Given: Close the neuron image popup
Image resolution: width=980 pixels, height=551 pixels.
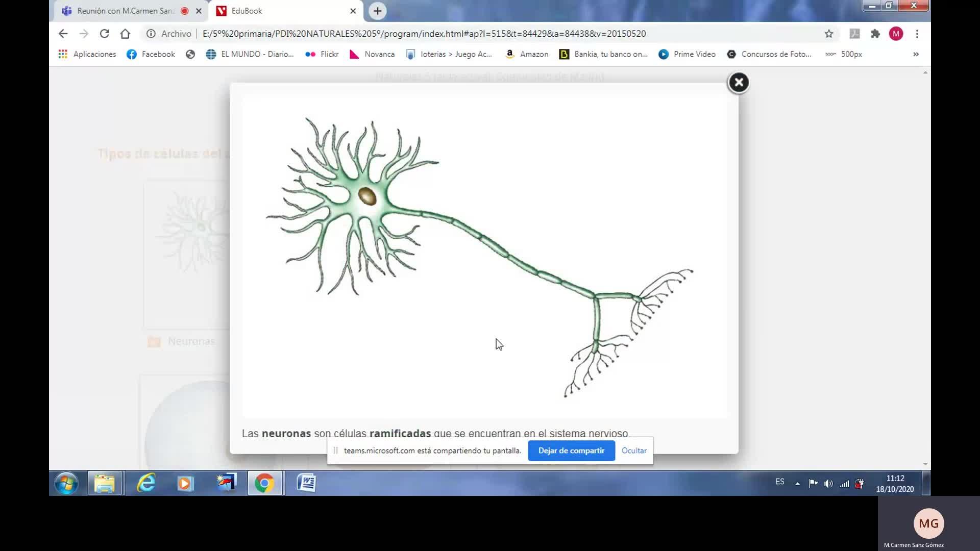Looking at the screenshot, I should point(738,83).
